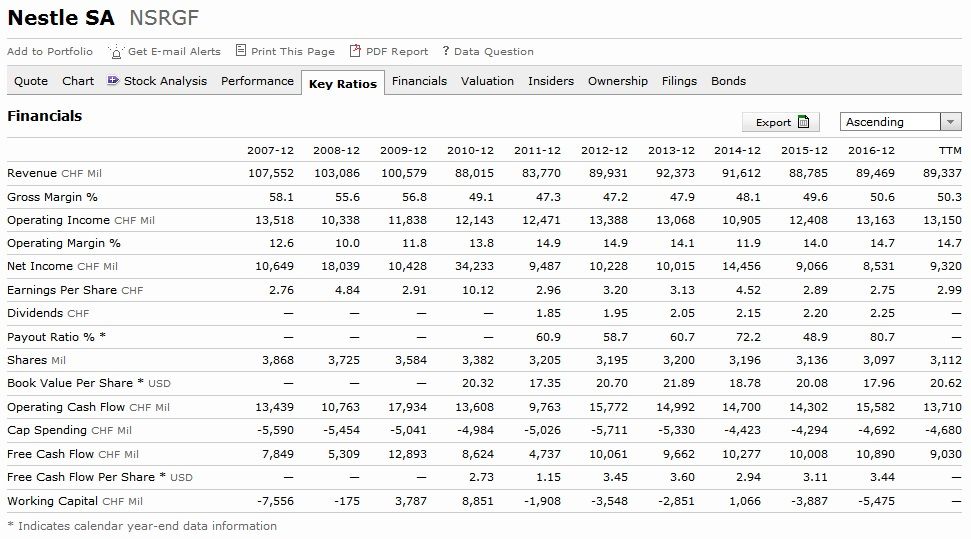Click the Key Ratios active tab
The image size is (971, 539).
[x=342, y=84]
